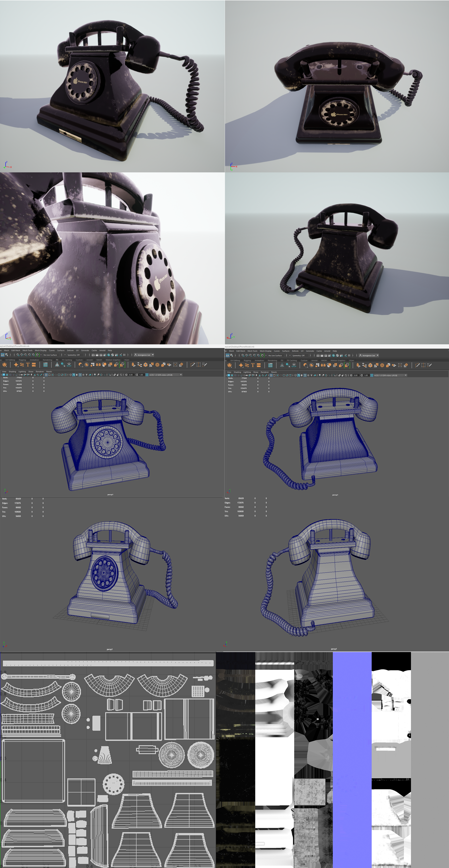This screenshot has height=868, width=449.
Task: Open the Lighting panel menu in right viewport
Action: [247, 372]
